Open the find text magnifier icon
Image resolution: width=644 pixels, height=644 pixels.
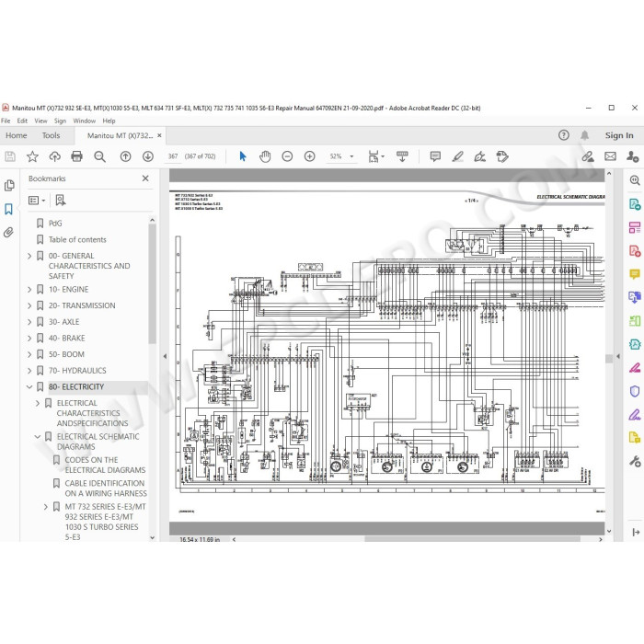click(99, 156)
